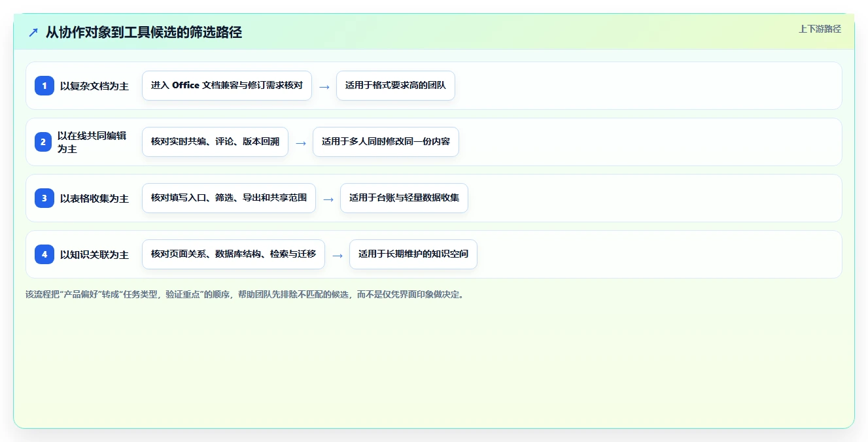Viewport: 868px width, 442px height.
Task: Click the footnote paragraph starting 该流程把
Action: coord(245,294)
